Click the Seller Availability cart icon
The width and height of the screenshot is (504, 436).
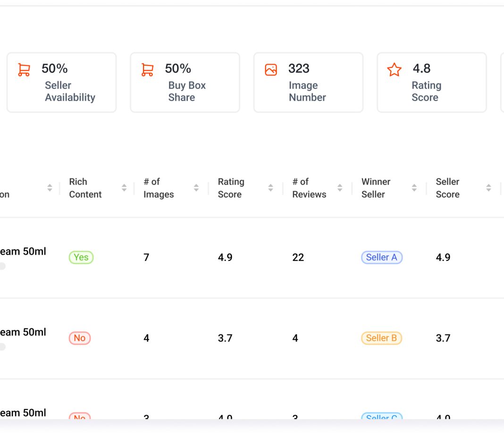pyautogui.click(x=24, y=70)
